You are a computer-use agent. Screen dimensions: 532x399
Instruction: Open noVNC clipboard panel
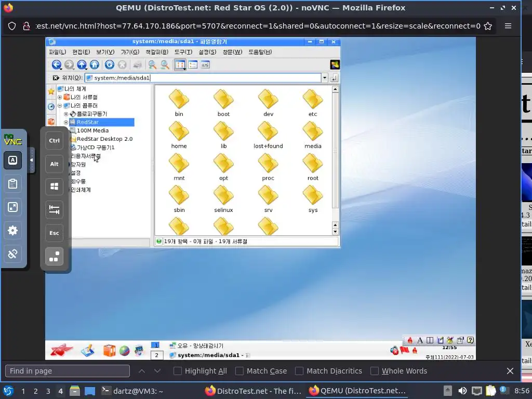coord(13,184)
